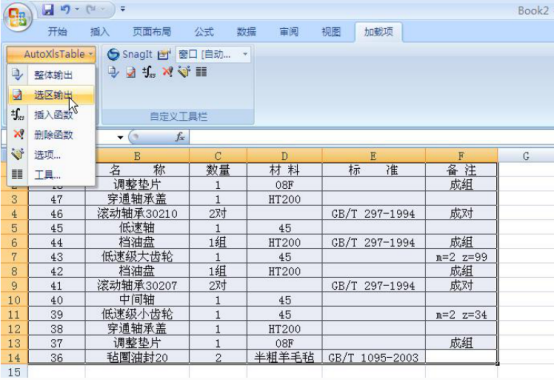Viewport: 554px width, 380px height.
Task: Open the AutoXlsTable dropdown menu
Action: [x=51, y=54]
